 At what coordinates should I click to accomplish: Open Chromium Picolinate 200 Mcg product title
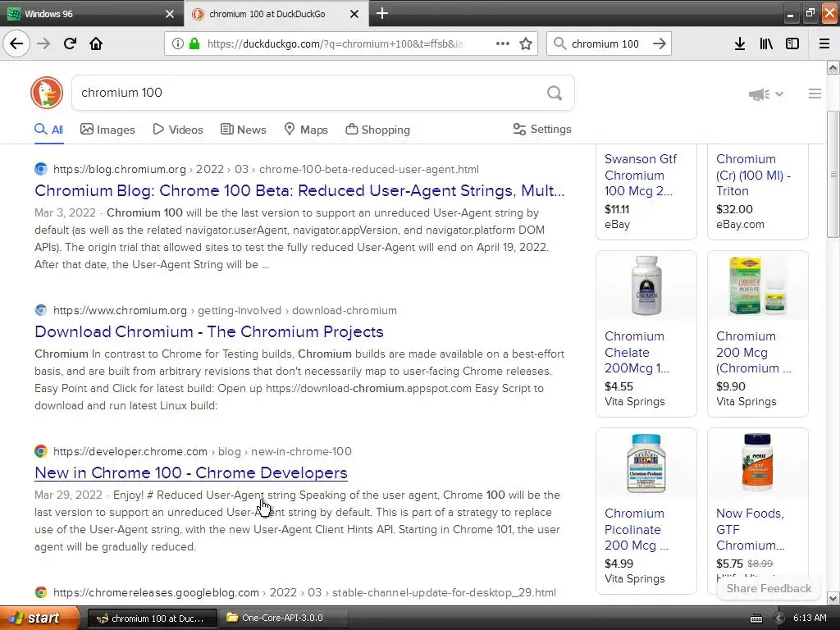coord(636,529)
